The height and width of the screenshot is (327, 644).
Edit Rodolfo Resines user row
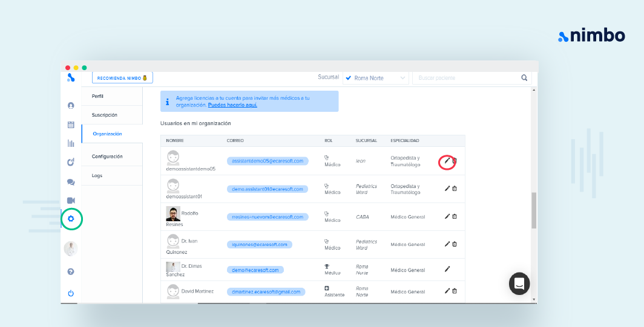click(x=447, y=216)
